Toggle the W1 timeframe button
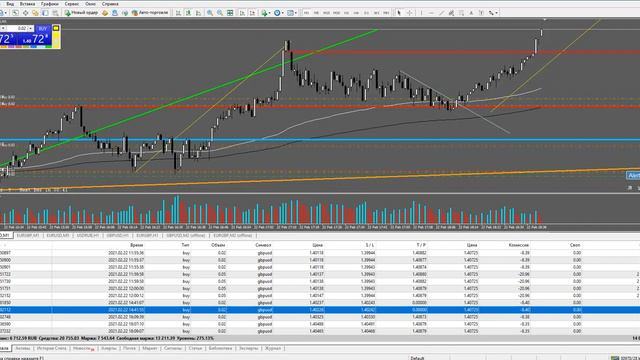The height and width of the screenshot is (360, 640). (x=376, y=13)
